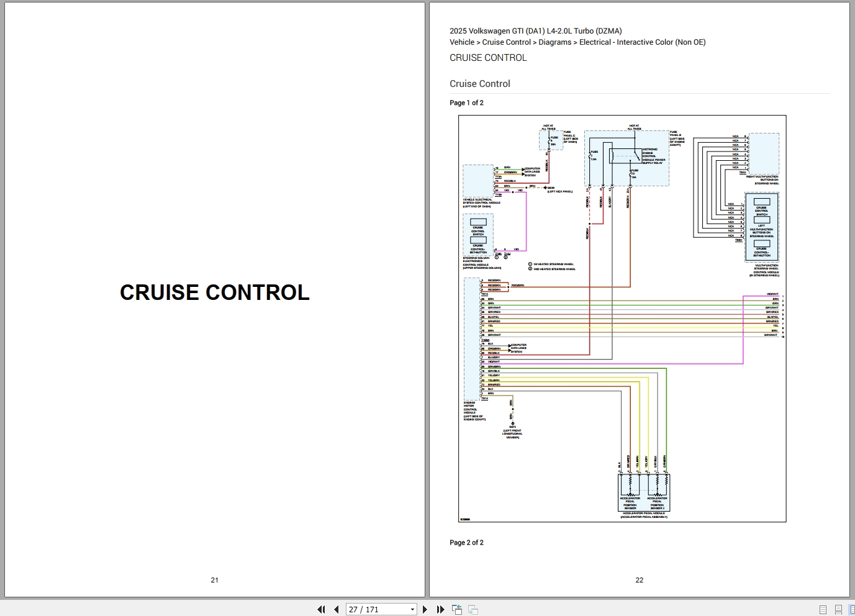Jump to the last page
The width and height of the screenshot is (855, 616).
440,609
